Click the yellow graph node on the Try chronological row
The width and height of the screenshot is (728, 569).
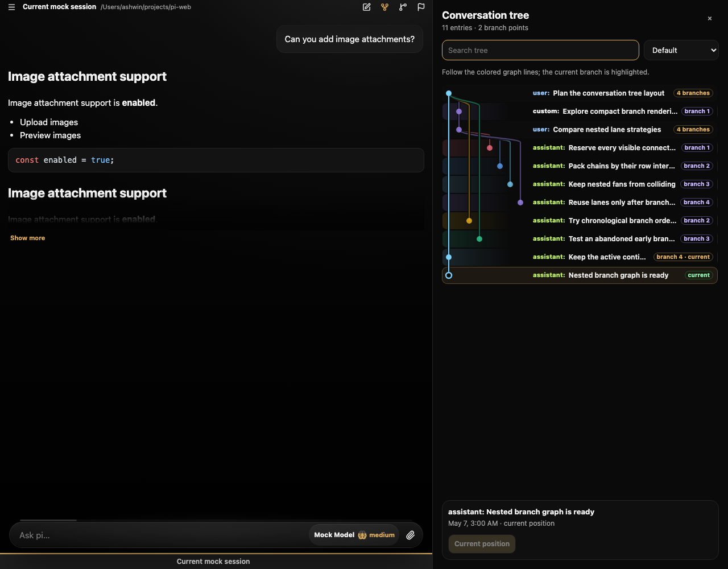(469, 221)
